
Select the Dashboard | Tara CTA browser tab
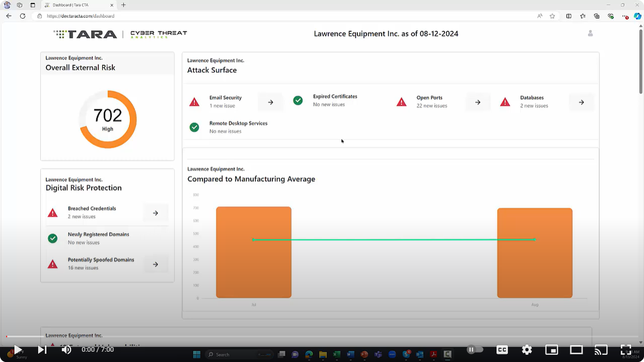(x=77, y=5)
